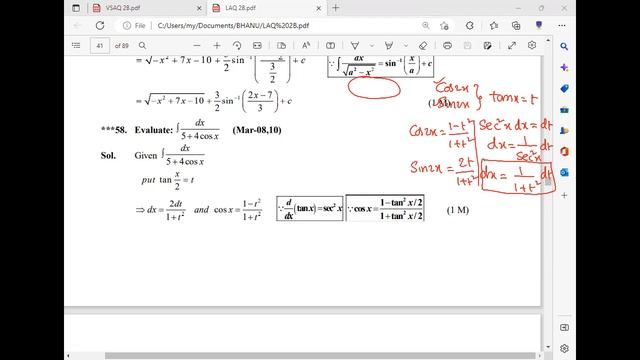640x360 pixels.
Task: Open the sidebar Copilot sparkle icon
Action: pos(564,67)
